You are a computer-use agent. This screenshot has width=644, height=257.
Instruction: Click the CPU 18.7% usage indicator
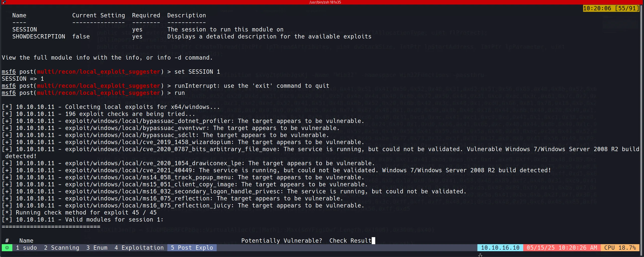tap(620, 248)
